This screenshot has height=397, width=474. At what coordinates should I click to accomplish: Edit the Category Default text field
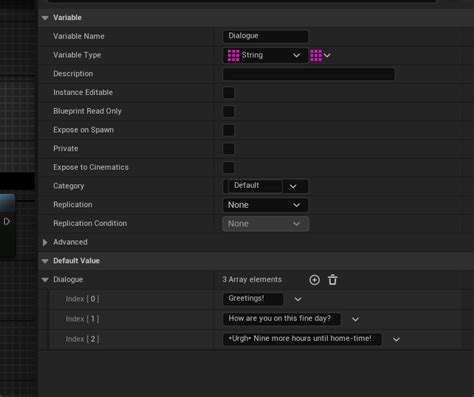click(255, 186)
